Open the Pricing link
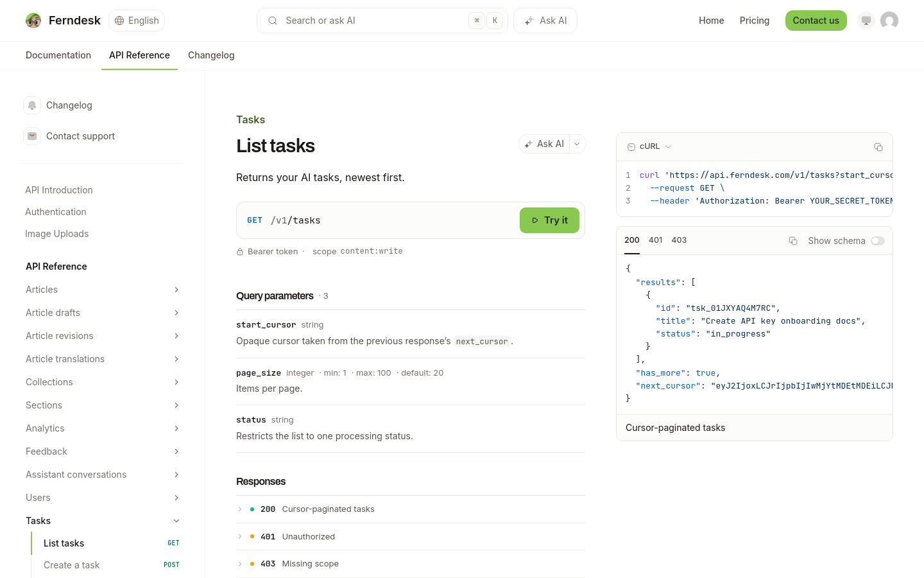This screenshot has height=578, width=924. 755,21
